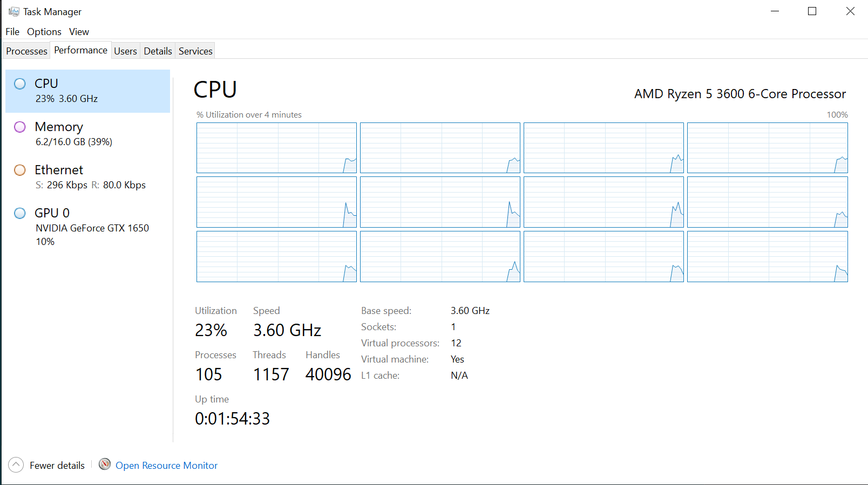Click the purple Memory circle icon
This screenshot has width=868, height=485.
(x=20, y=127)
